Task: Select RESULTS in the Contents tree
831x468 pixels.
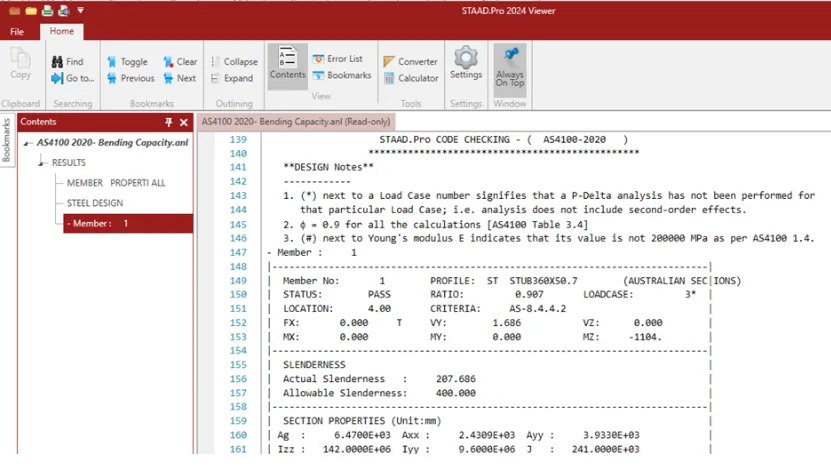Action: tap(68, 163)
